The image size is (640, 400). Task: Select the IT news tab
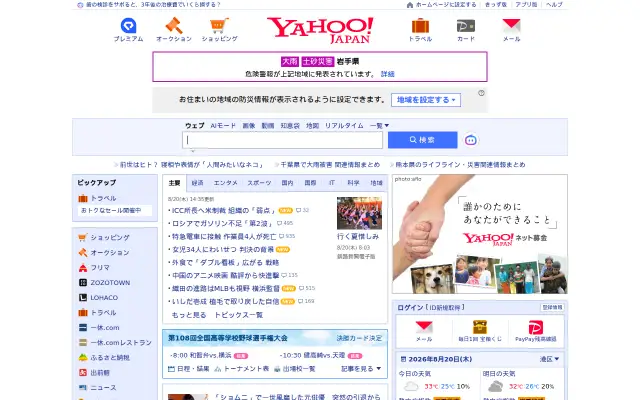332,183
